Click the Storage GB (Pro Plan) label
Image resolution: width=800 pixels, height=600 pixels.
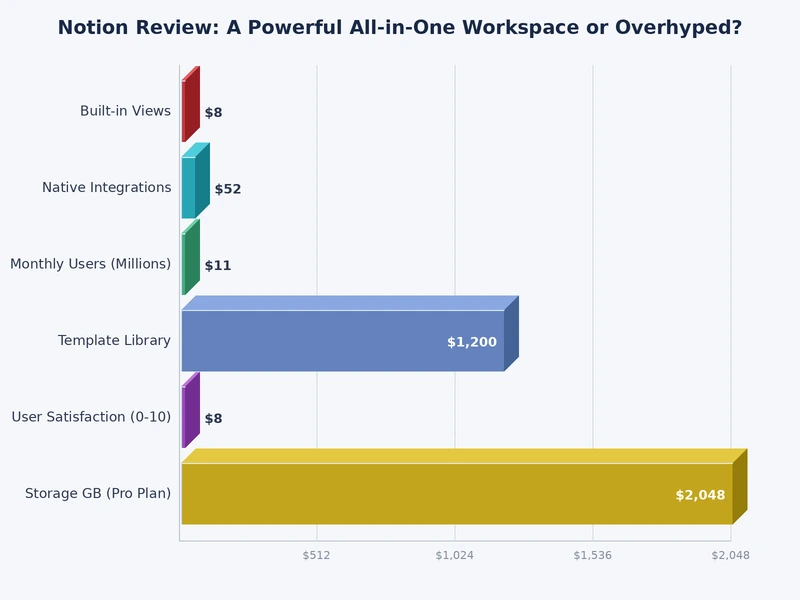[x=98, y=494]
